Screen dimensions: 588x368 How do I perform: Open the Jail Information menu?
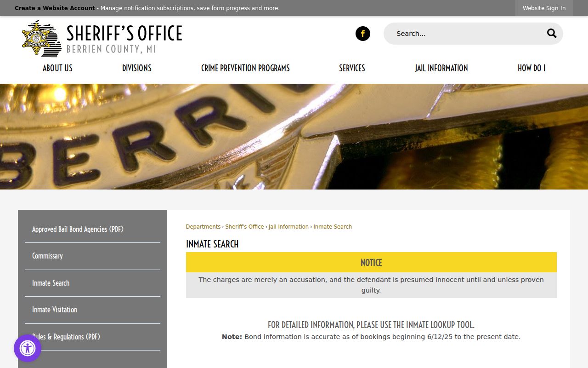pyautogui.click(x=441, y=68)
